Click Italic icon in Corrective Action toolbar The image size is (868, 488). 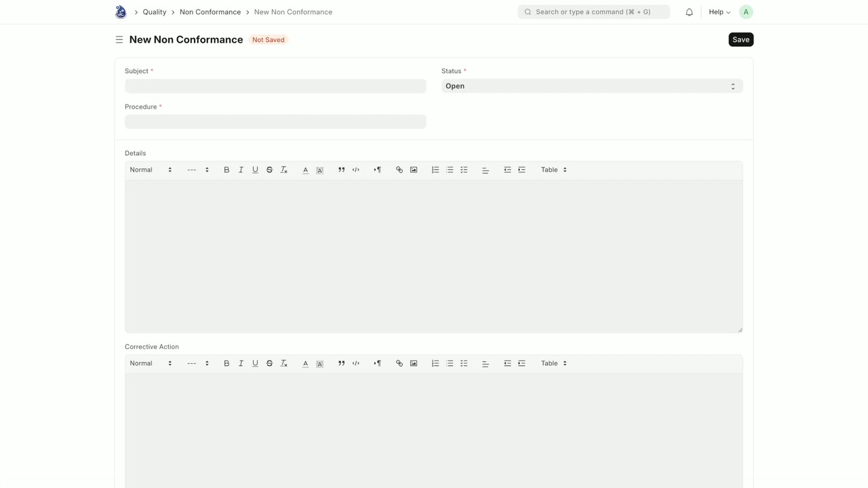point(241,363)
